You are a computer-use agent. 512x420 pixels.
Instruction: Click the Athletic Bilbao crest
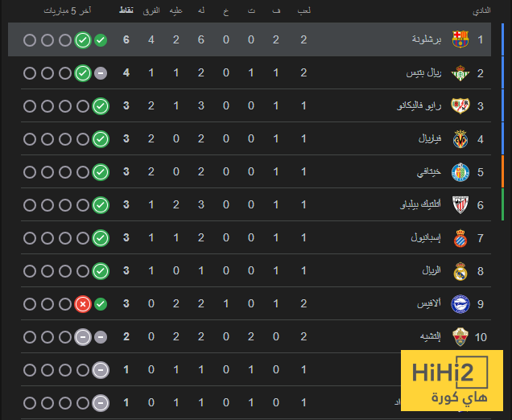coord(460,205)
